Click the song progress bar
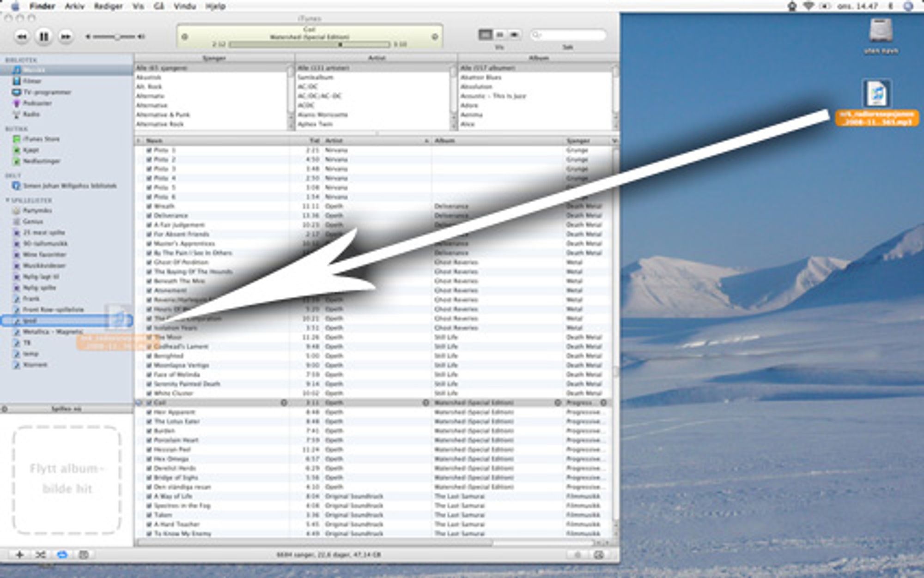924x578 pixels. [x=310, y=44]
